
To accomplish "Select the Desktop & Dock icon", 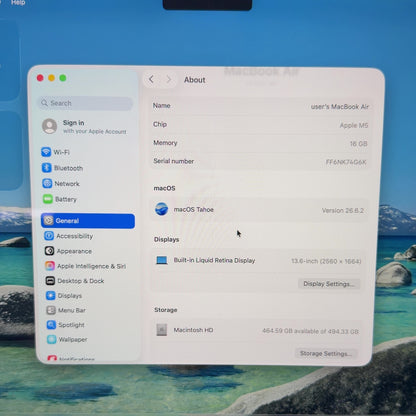I will tap(50, 281).
